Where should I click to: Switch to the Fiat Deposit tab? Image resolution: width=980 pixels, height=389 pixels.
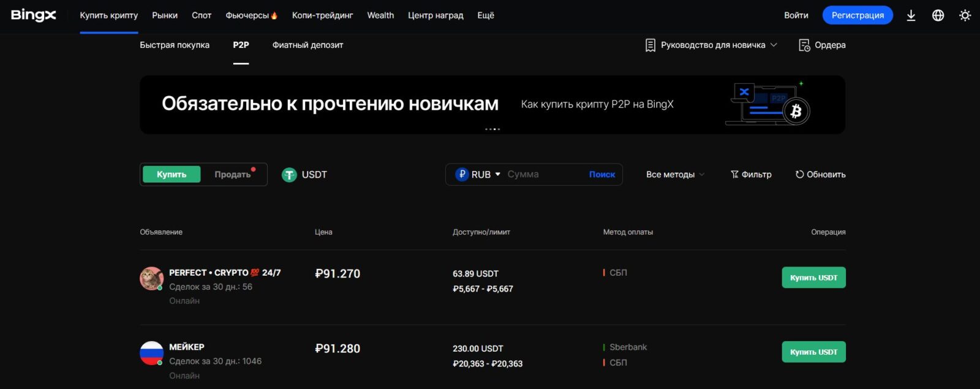307,45
